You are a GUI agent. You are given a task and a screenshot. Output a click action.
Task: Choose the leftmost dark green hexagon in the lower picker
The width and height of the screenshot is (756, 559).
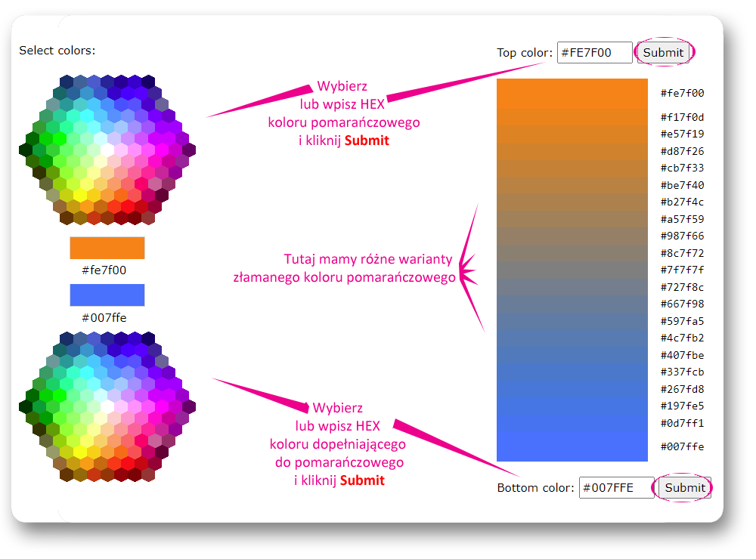26,406
